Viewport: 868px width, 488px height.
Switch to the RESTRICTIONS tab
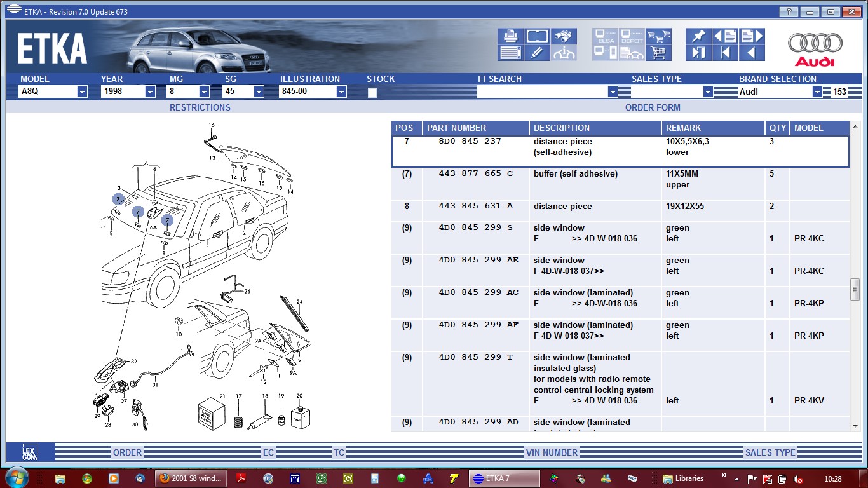(x=200, y=107)
